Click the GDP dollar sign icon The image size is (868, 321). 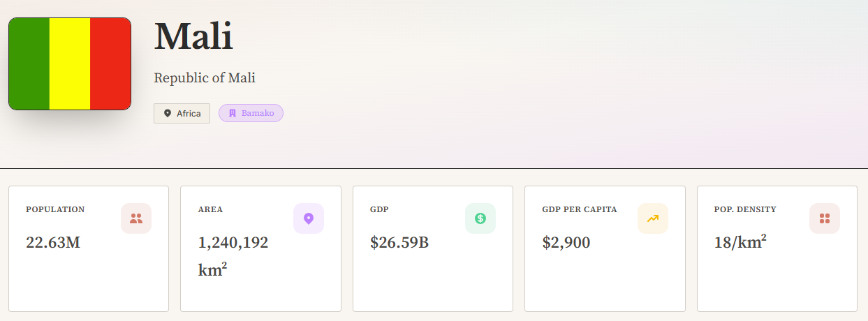tap(480, 218)
